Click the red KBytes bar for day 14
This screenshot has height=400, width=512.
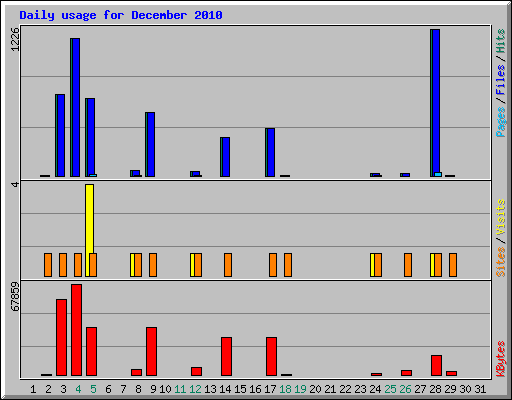coord(226,356)
